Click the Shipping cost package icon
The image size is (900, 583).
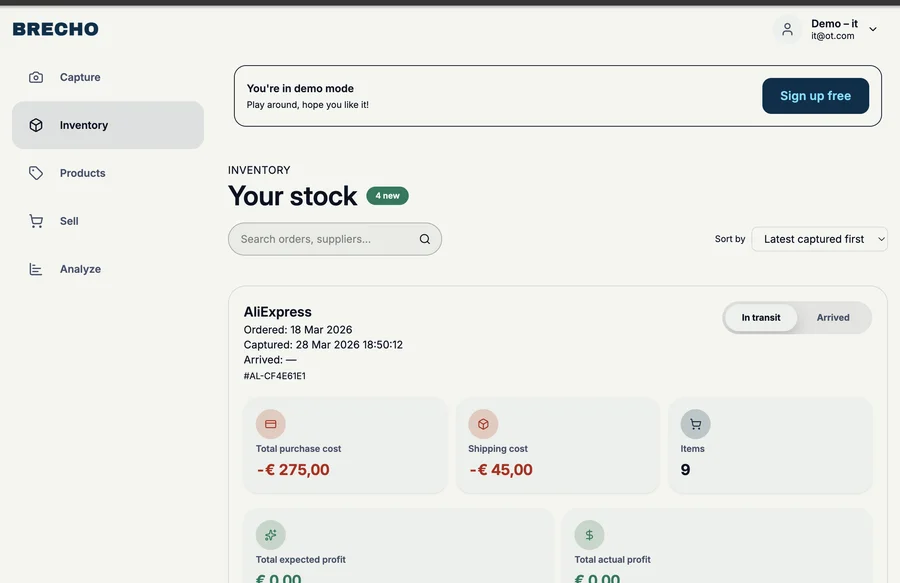(x=483, y=423)
